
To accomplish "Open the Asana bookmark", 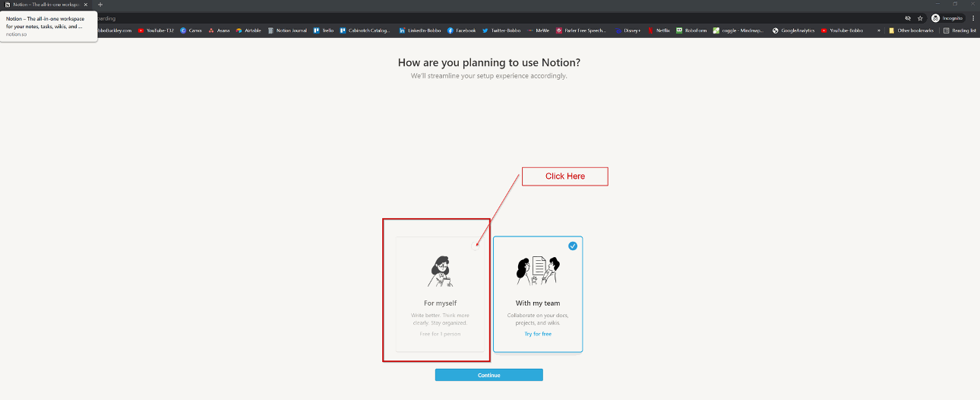I will [219, 30].
